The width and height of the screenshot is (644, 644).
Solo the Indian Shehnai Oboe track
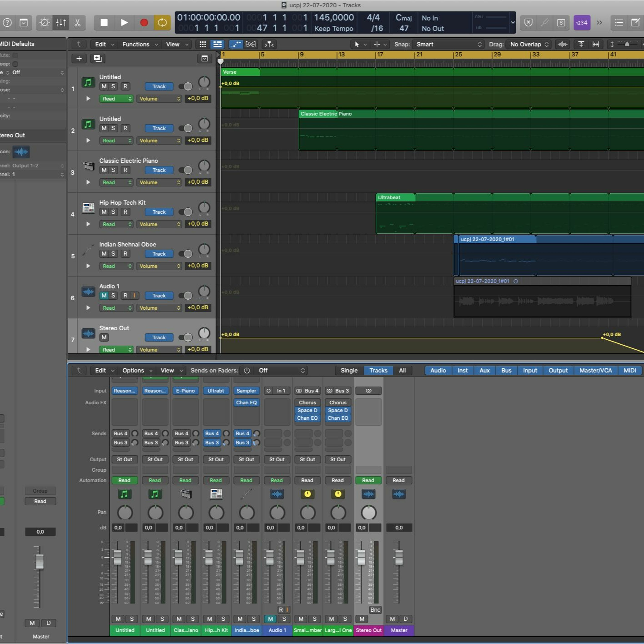(x=113, y=254)
